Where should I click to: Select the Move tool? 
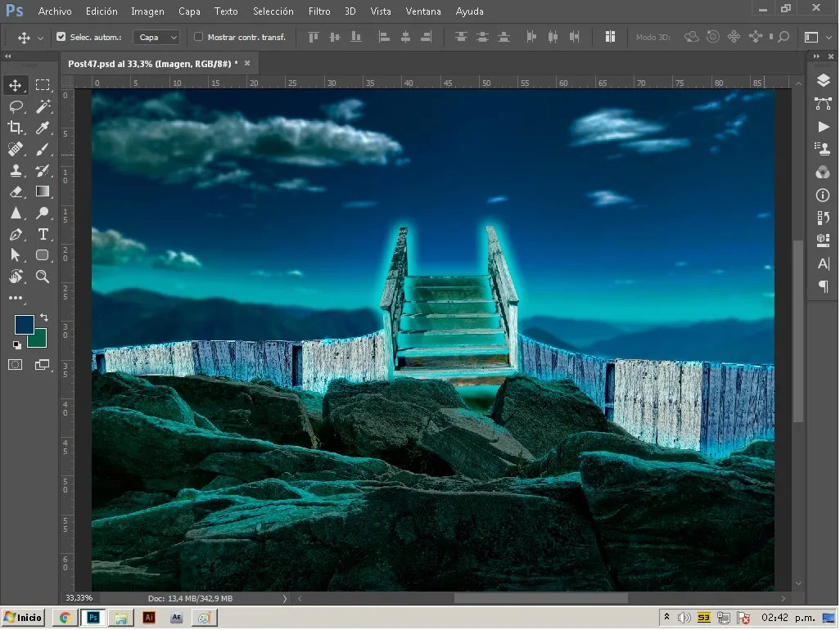click(16, 85)
